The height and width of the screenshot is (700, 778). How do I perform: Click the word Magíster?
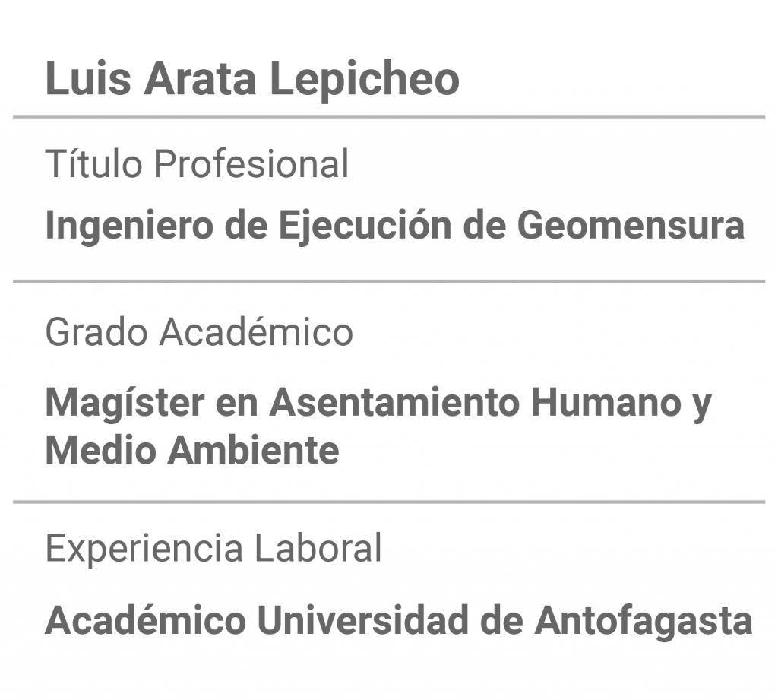pyautogui.click(x=125, y=403)
